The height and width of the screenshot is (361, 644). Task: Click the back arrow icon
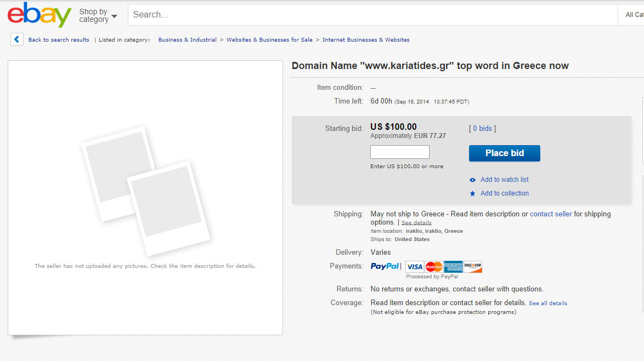(17, 39)
